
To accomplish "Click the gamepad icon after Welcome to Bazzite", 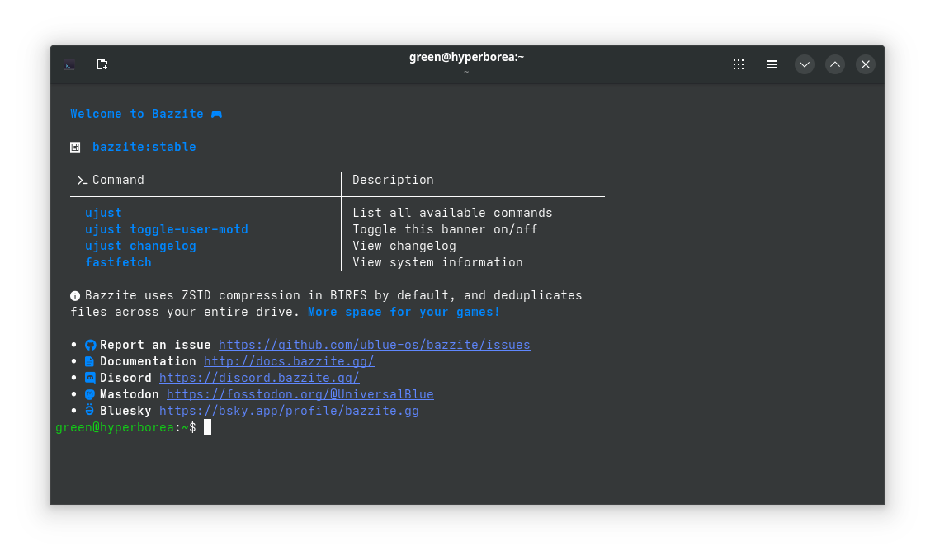I will coord(216,115).
